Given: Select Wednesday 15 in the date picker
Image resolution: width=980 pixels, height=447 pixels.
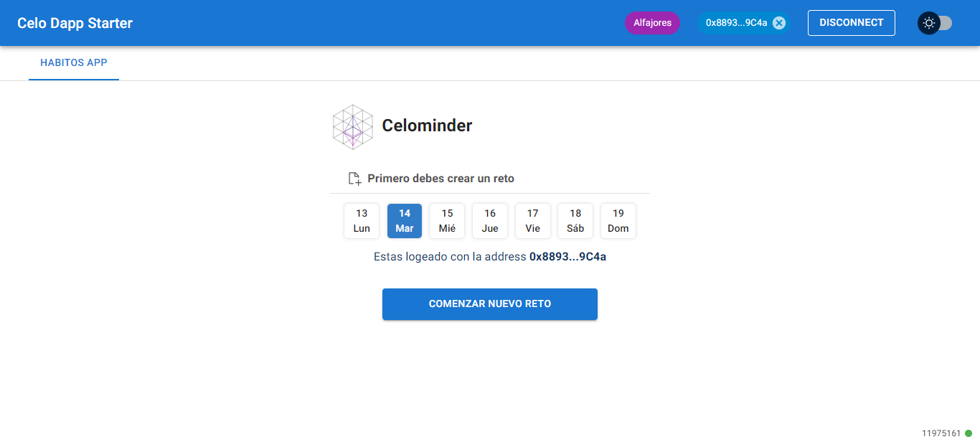Looking at the screenshot, I should (447, 220).
